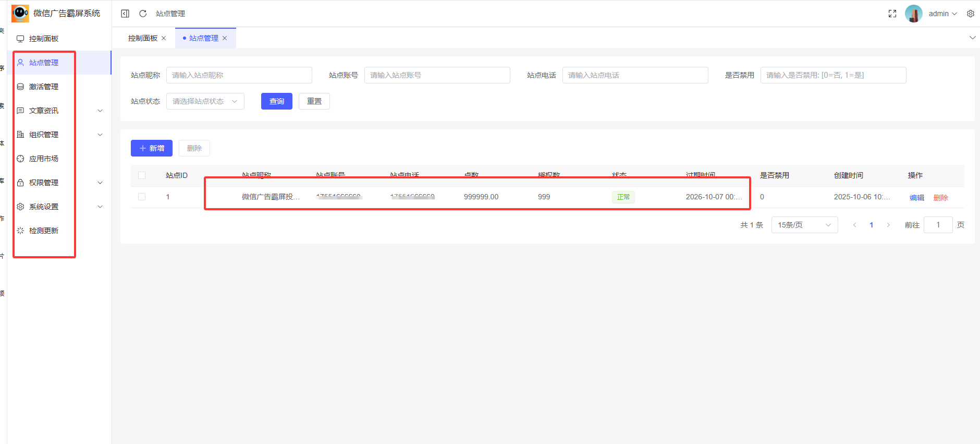Close the 控制面板 tab
The image size is (980, 444).
pyautogui.click(x=164, y=38)
